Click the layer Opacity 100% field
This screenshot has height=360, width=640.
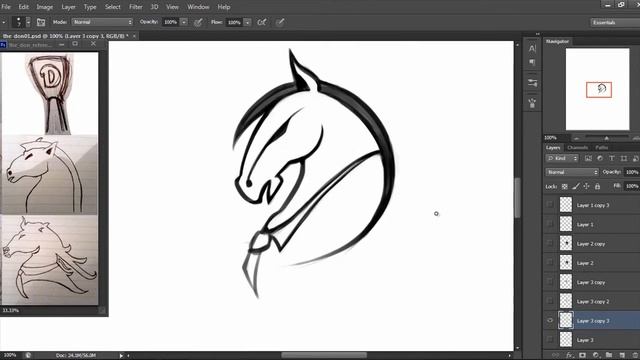(x=631, y=172)
